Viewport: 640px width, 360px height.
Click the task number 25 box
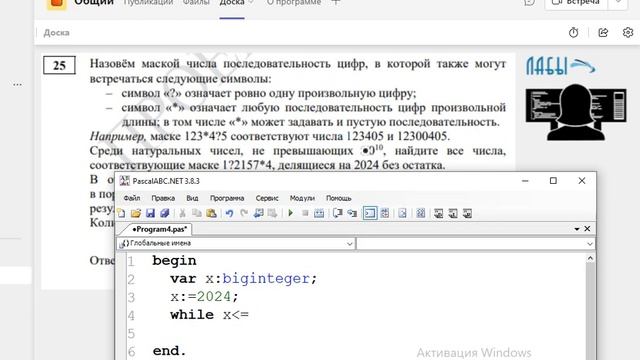click(x=60, y=65)
